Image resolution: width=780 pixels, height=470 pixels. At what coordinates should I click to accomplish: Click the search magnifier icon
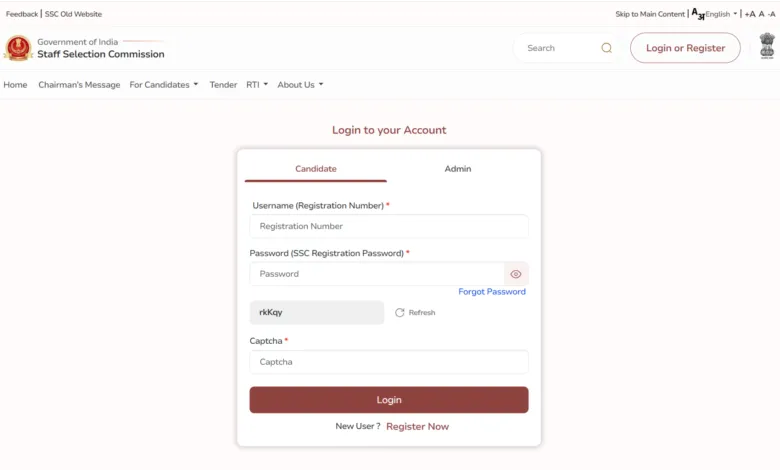pyautogui.click(x=606, y=48)
